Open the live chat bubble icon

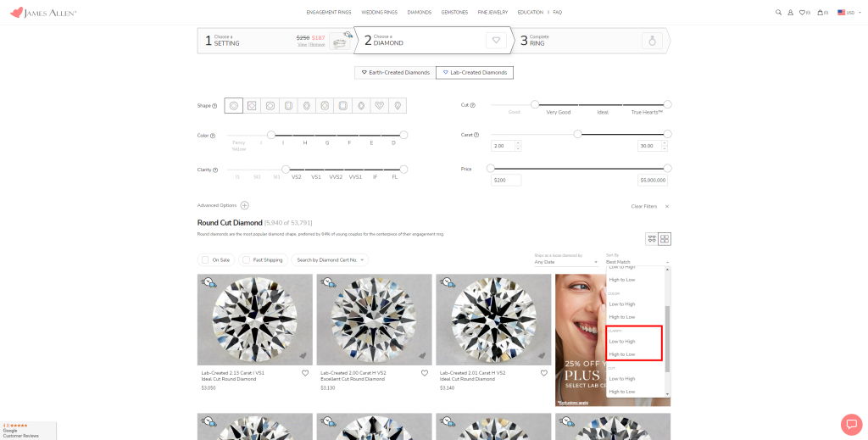(851, 425)
